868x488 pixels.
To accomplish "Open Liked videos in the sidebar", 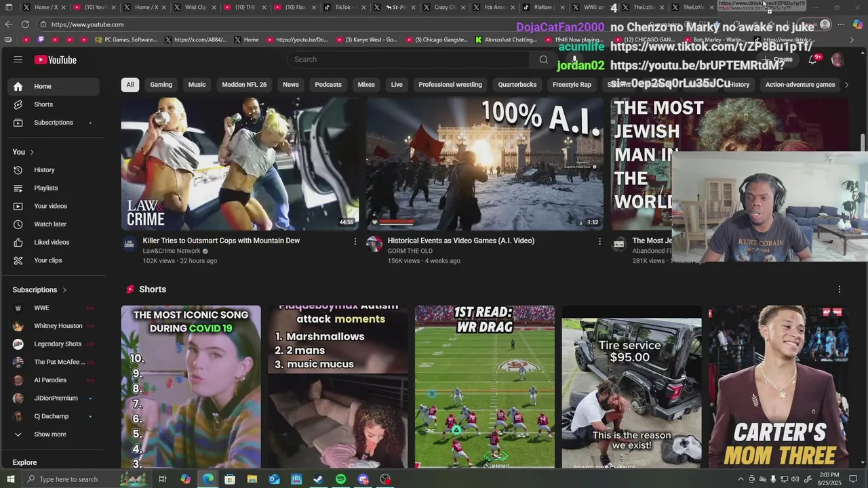I will click(x=54, y=242).
